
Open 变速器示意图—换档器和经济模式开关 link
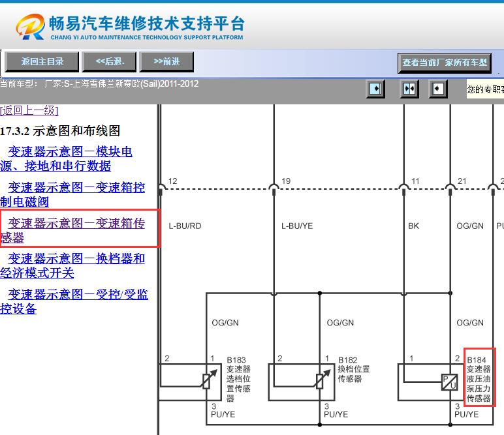coord(72,266)
